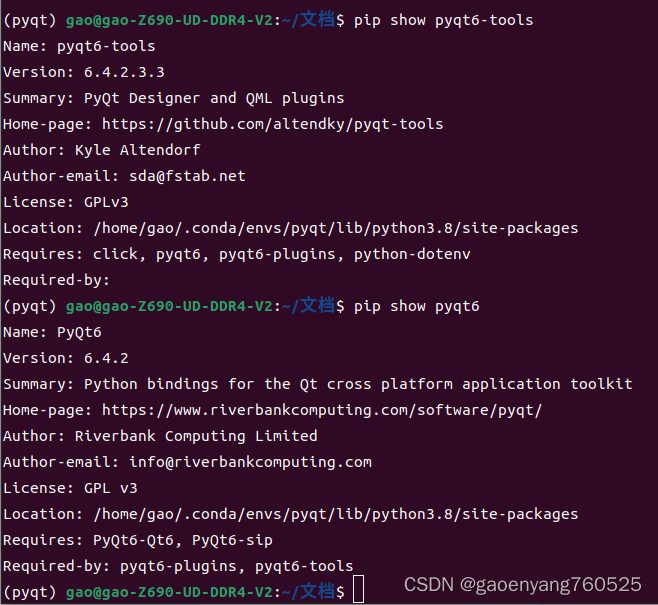Click 'Author: Riverbank Computing Limited' line

pos(160,436)
